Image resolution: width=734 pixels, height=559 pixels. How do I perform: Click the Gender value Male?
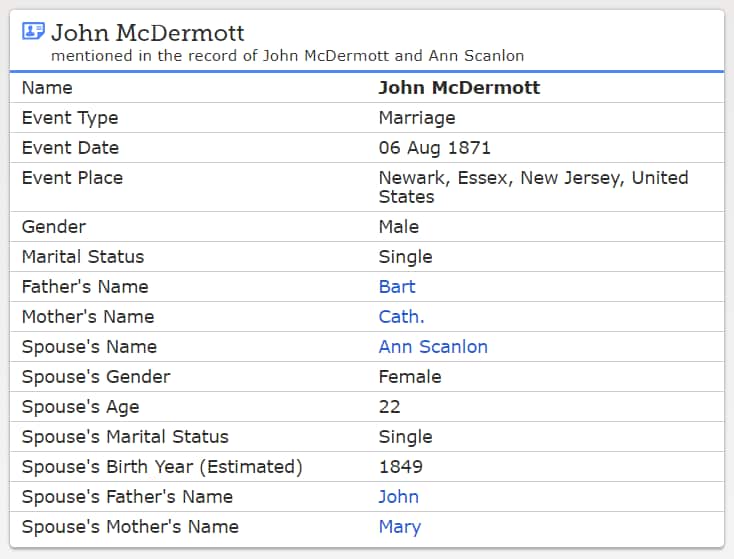point(399,227)
